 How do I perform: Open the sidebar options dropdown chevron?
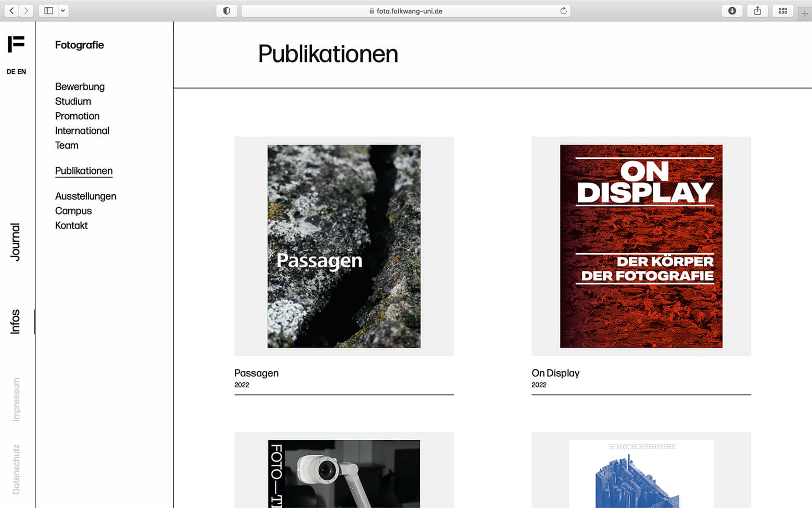coord(62,10)
